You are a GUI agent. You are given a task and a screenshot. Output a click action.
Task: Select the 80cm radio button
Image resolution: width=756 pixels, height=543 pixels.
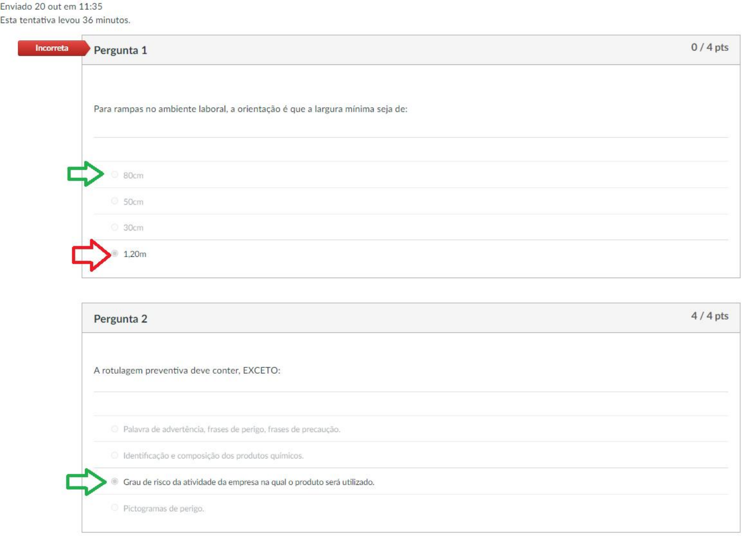115,175
